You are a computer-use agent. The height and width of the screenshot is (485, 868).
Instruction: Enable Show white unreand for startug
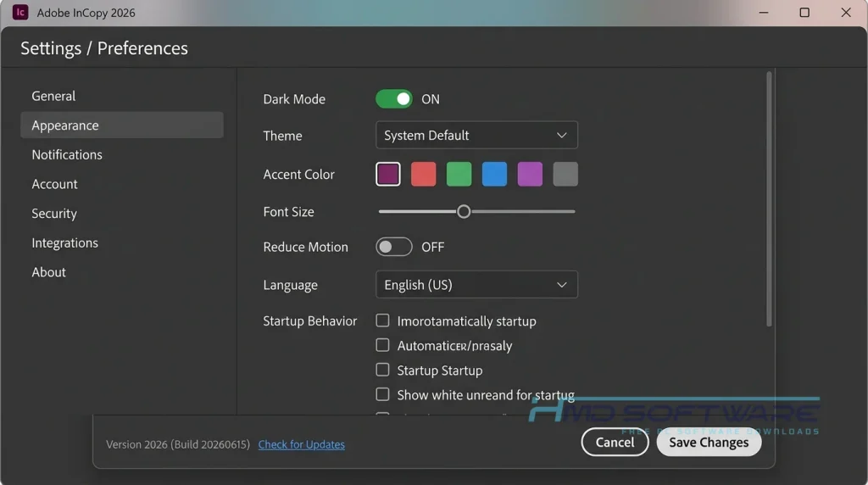[382, 394]
